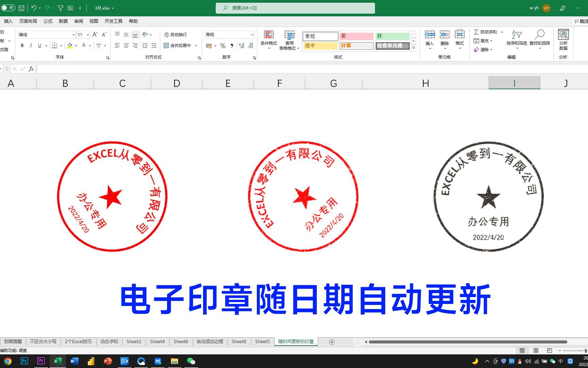
Task: Apply the 好 cell style
Action: (393, 36)
